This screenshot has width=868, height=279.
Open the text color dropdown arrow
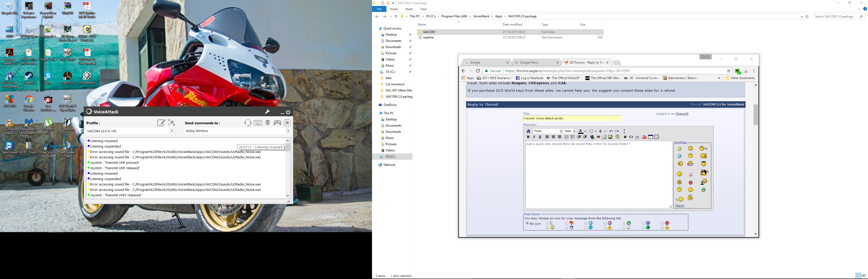[x=585, y=131]
